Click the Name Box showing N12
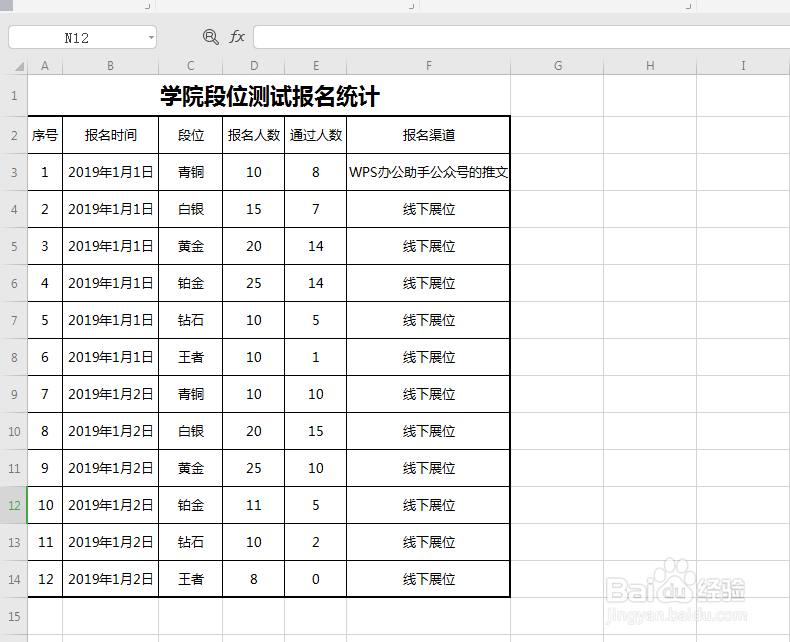Image resolution: width=790 pixels, height=642 pixels. [x=77, y=38]
